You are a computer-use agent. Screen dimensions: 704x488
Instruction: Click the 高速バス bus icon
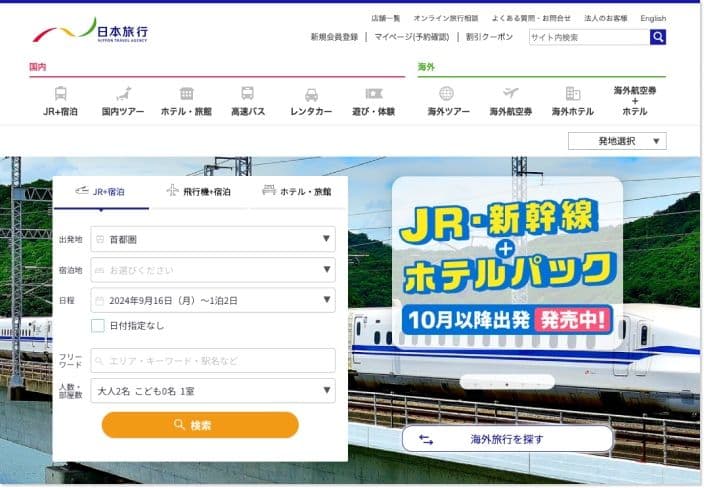[x=247, y=94]
